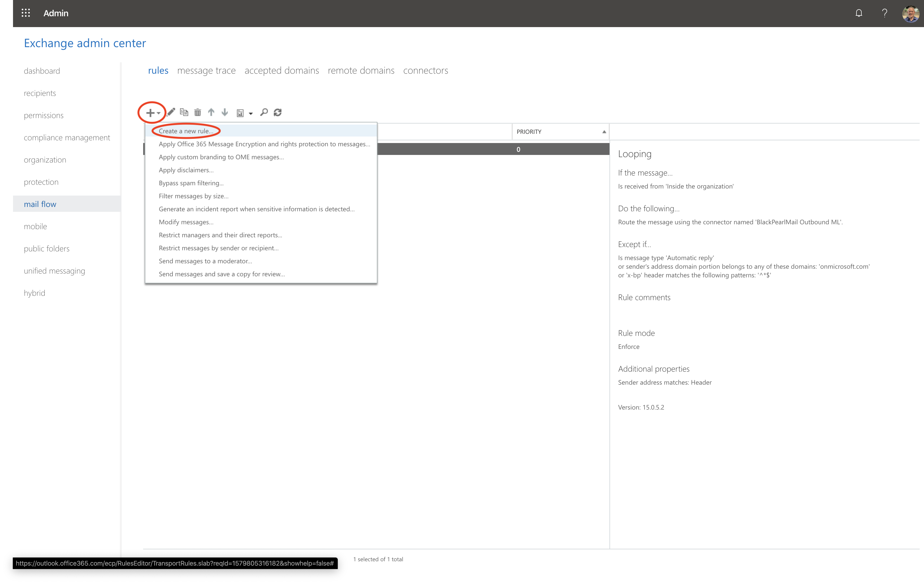The image size is (924, 584).
Task: Click the help question mark icon
Action: click(x=884, y=13)
